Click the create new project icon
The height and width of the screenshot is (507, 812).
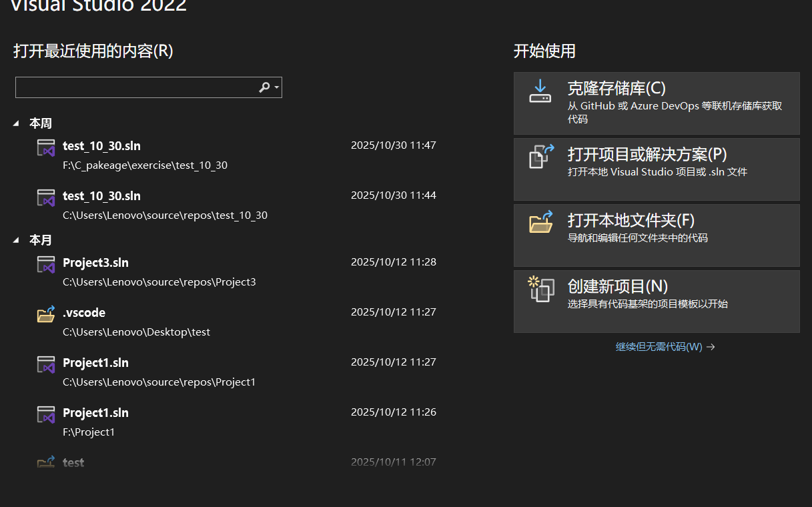point(541,289)
